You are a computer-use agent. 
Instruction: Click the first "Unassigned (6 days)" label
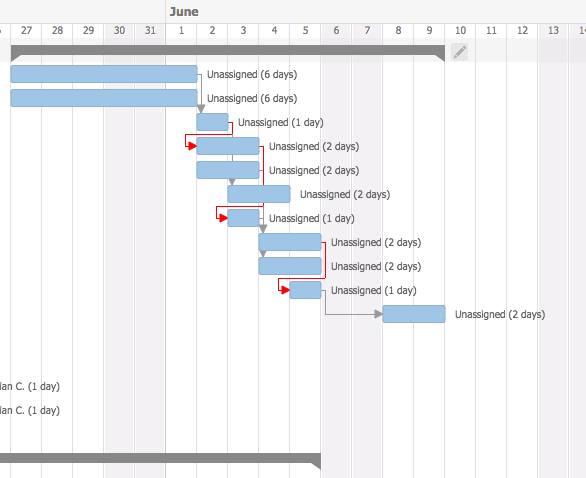252,74
